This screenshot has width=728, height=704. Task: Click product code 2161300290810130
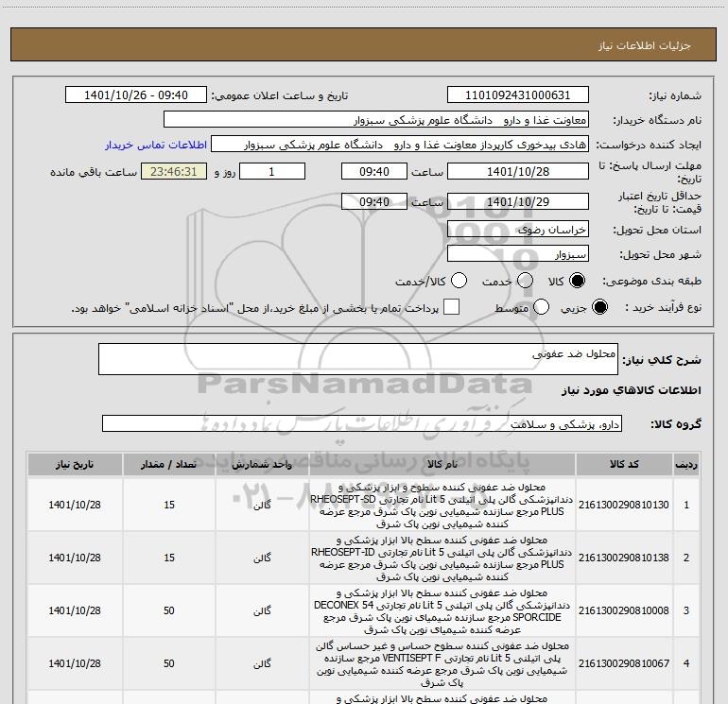(x=624, y=505)
